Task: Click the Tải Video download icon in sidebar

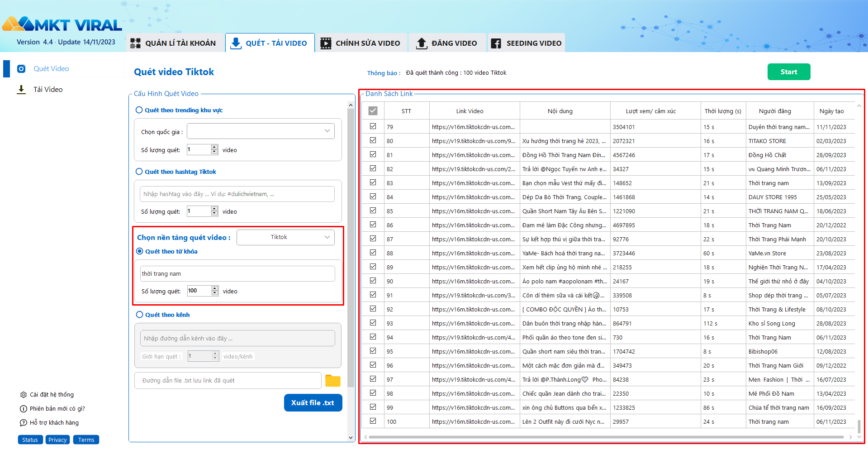Action: pos(21,90)
